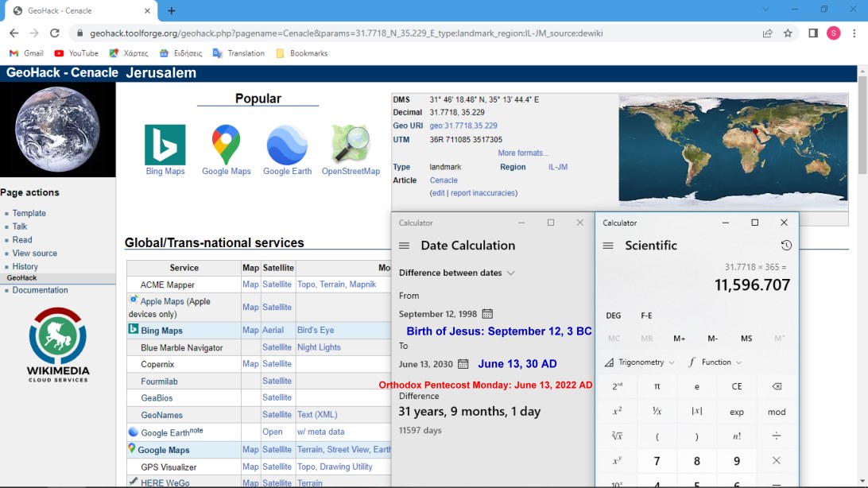Click report inaccuracies link
Viewport: 868px width, 488px height.
482,193
